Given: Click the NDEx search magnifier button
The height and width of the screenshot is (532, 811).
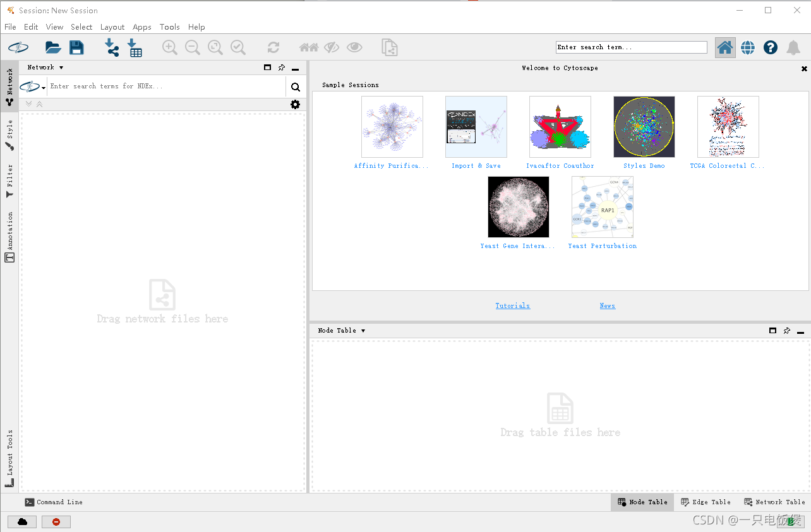Looking at the screenshot, I should [296, 87].
